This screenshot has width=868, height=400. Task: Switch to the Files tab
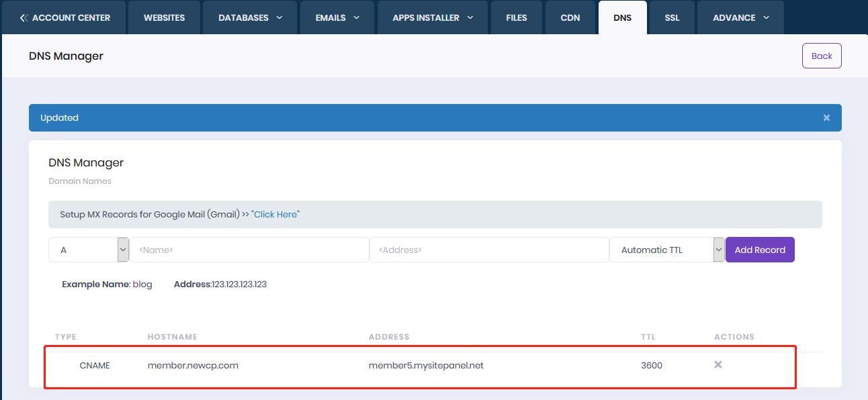click(517, 17)
